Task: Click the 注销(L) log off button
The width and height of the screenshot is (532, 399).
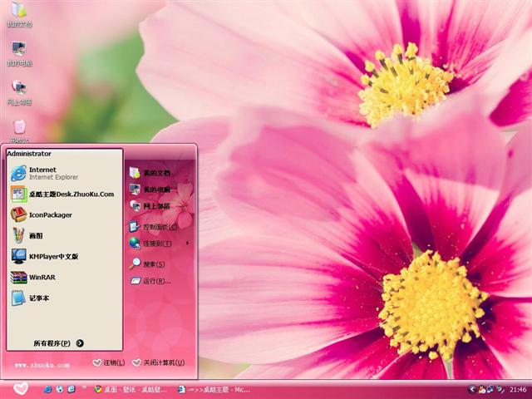Action: point(109,362)
